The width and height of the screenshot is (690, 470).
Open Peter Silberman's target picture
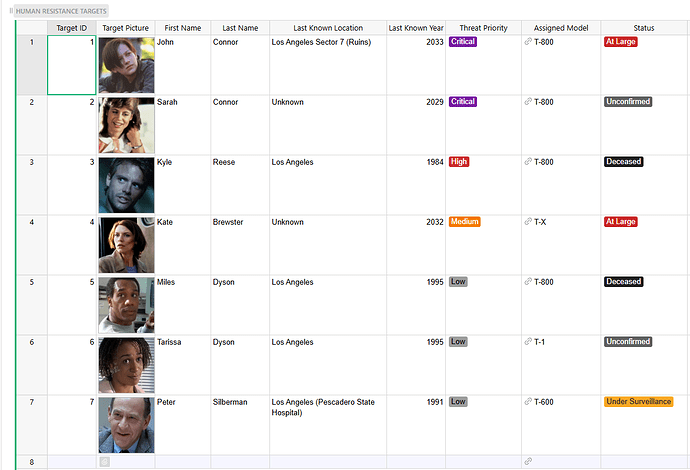click(x=126, y=425)
